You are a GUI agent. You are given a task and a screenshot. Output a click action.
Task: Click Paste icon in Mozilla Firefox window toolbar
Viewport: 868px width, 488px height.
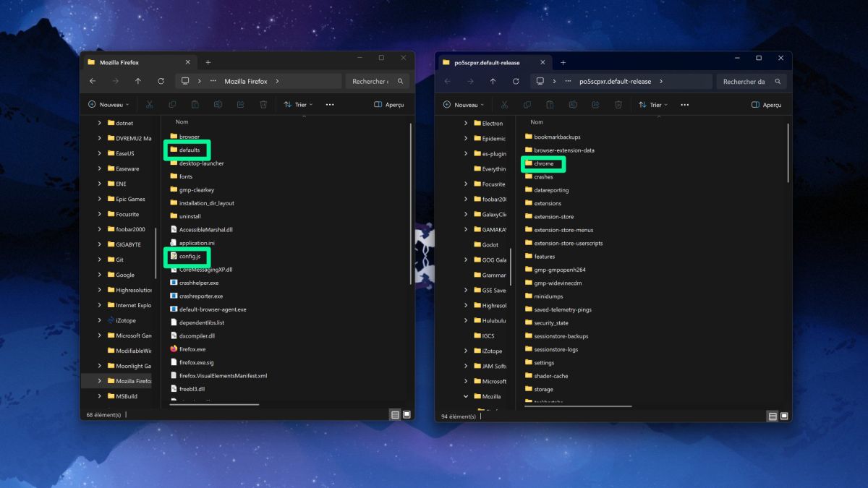click(195, 105)
